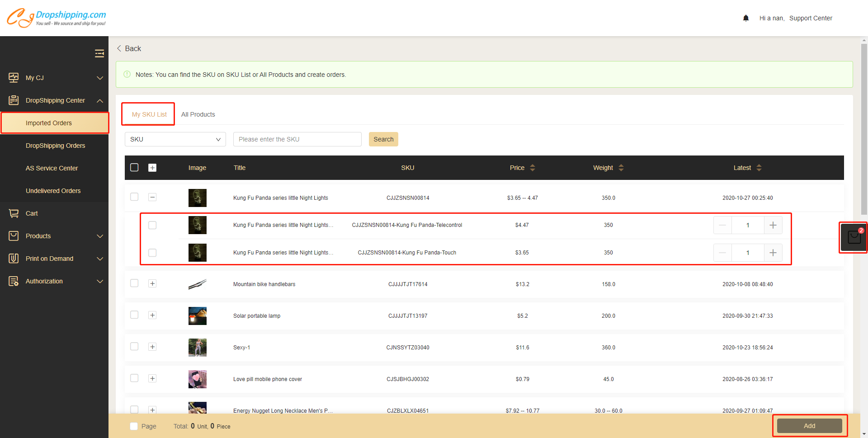Image resolution: width=868 pixels, height=438 pixels.
Task: Select the Mountain bike handlebars row checkbox
Action: coord(134,283)
